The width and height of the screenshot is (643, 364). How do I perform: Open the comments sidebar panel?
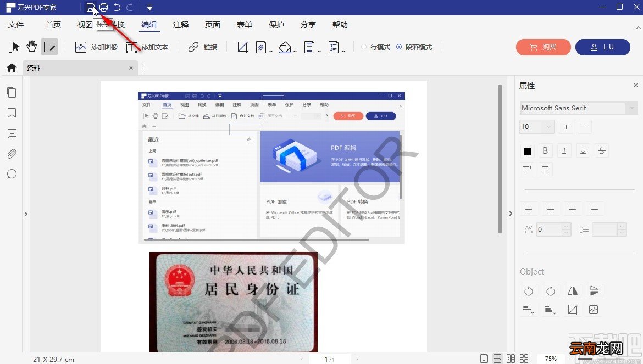12,133
